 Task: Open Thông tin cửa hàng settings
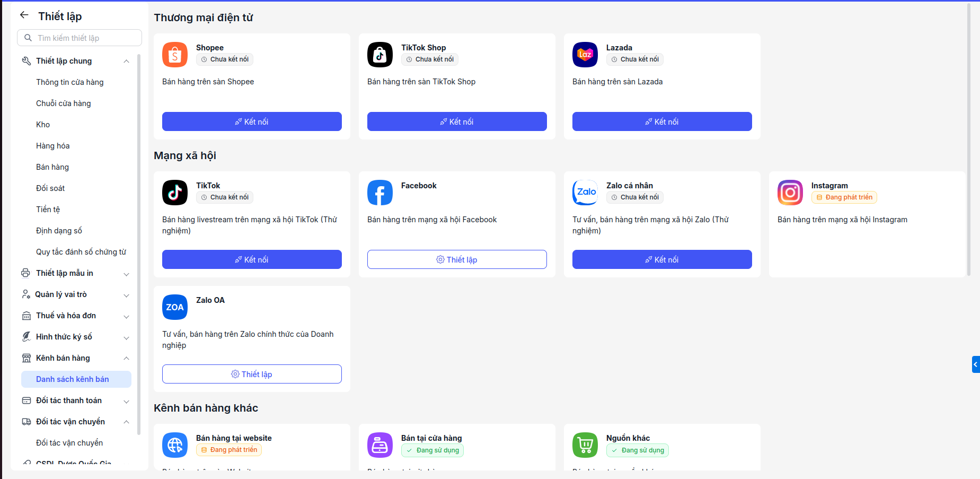[x=70, y=82]
